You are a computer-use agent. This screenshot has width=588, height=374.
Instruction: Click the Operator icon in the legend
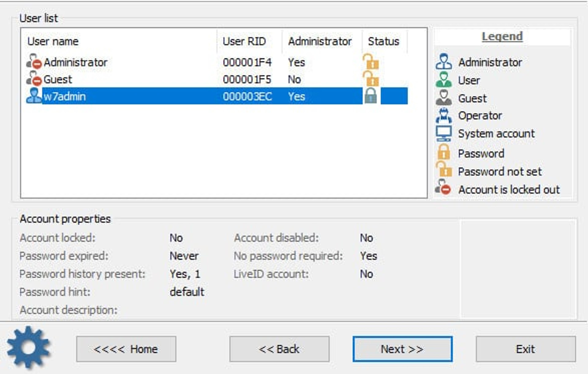pyautogui.click(x=443, y=115)
